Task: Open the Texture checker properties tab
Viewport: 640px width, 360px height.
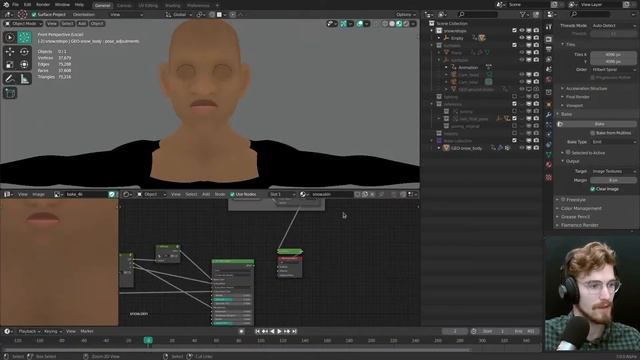Action: click(x=549, y=178)
